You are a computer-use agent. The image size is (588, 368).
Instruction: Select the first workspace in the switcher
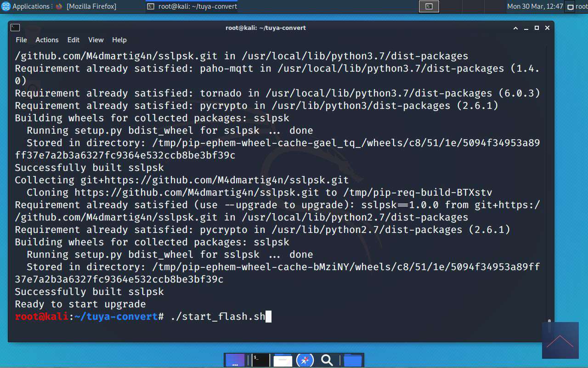pos(429,6)
